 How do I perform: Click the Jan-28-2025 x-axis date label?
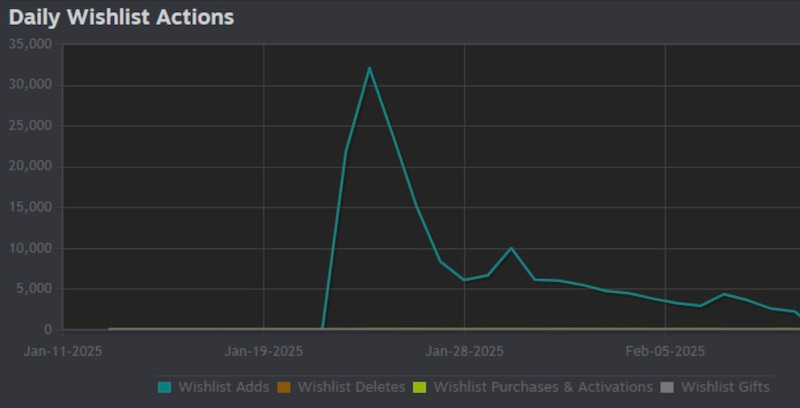pos(465,351)
